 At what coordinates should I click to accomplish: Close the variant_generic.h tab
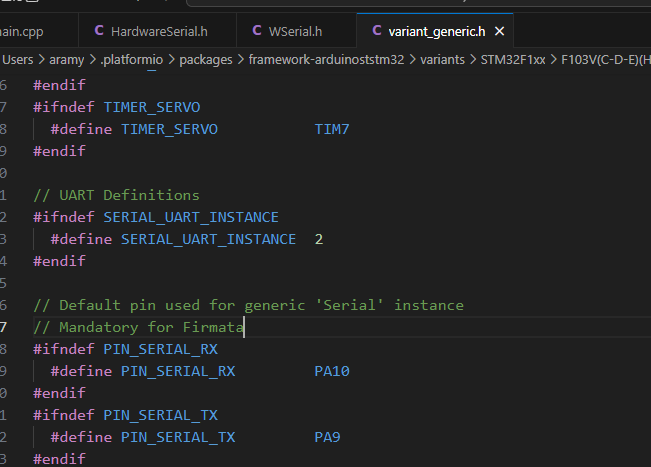(x=499, y=31)
